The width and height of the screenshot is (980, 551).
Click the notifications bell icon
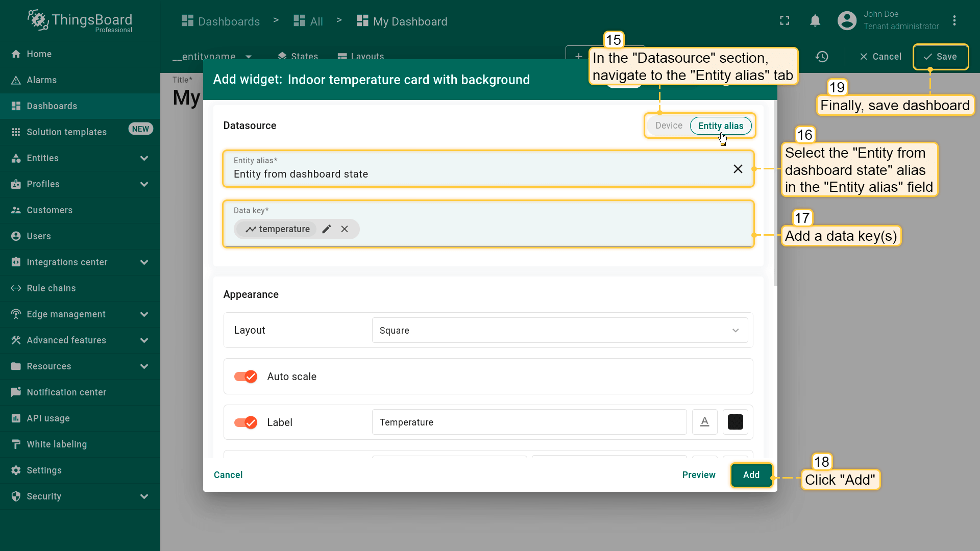point(815,21)
